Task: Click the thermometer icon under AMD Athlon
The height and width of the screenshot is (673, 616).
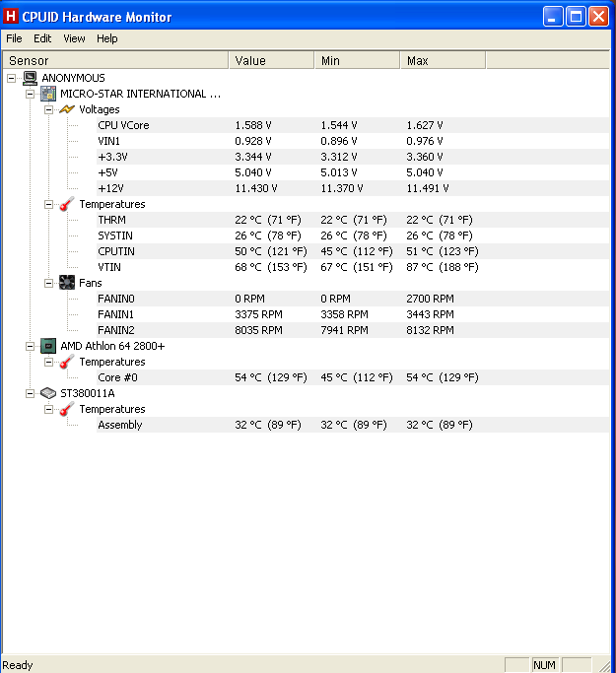Action: point(67,362)
